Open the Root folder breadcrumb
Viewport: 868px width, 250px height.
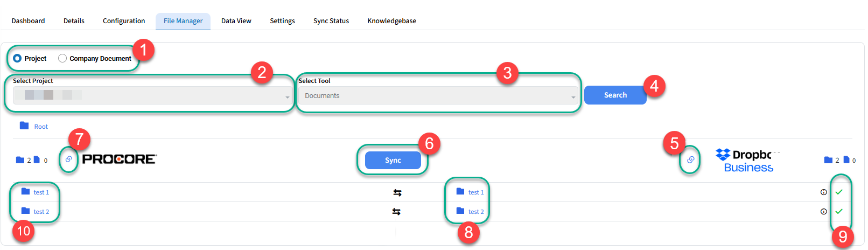click(x=40, y=127)
